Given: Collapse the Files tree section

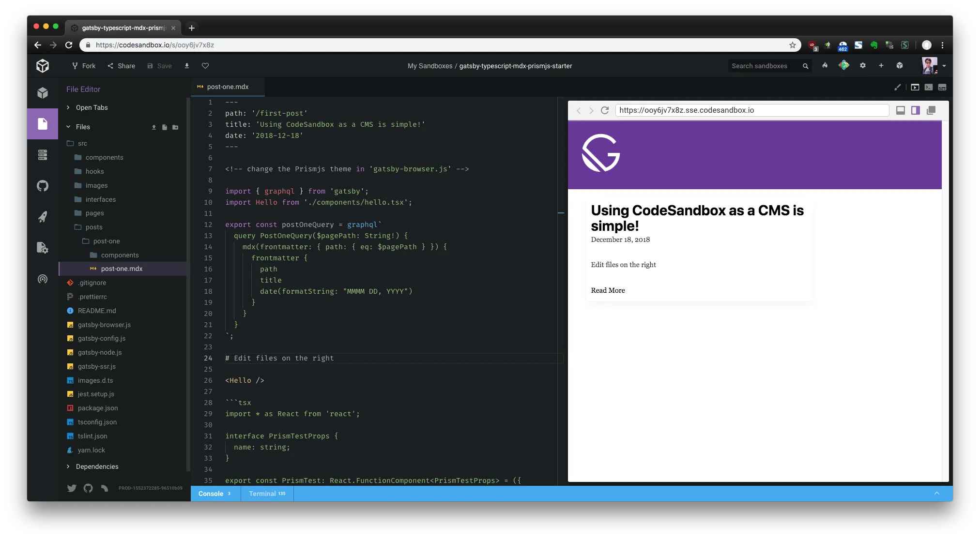Looking at the screenshot, I should (68, 126).
